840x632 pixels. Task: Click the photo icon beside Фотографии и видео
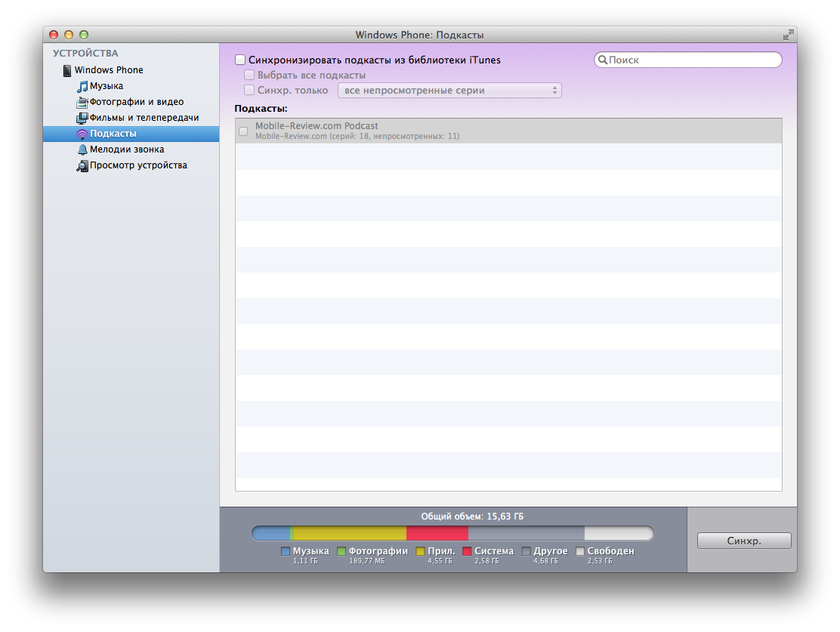tap(82, 102)
